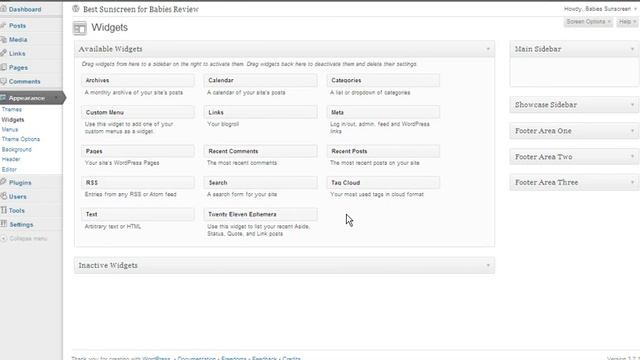Open Background under Appearance
This screenshot has height=360, width=640.
(16, 149)
